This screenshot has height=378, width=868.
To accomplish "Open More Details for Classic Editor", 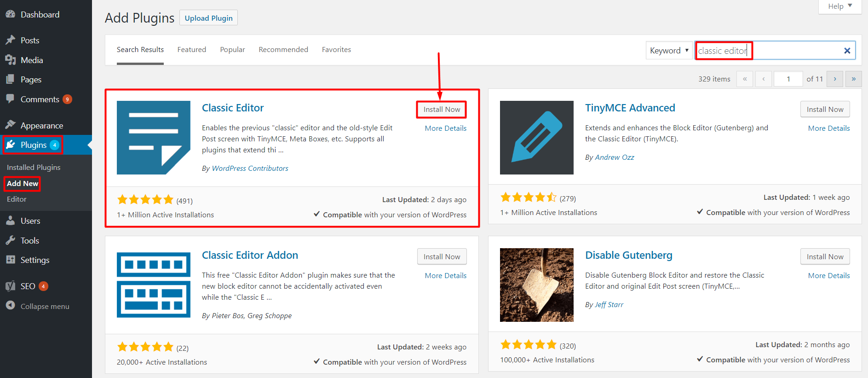I will pos(445,128).
